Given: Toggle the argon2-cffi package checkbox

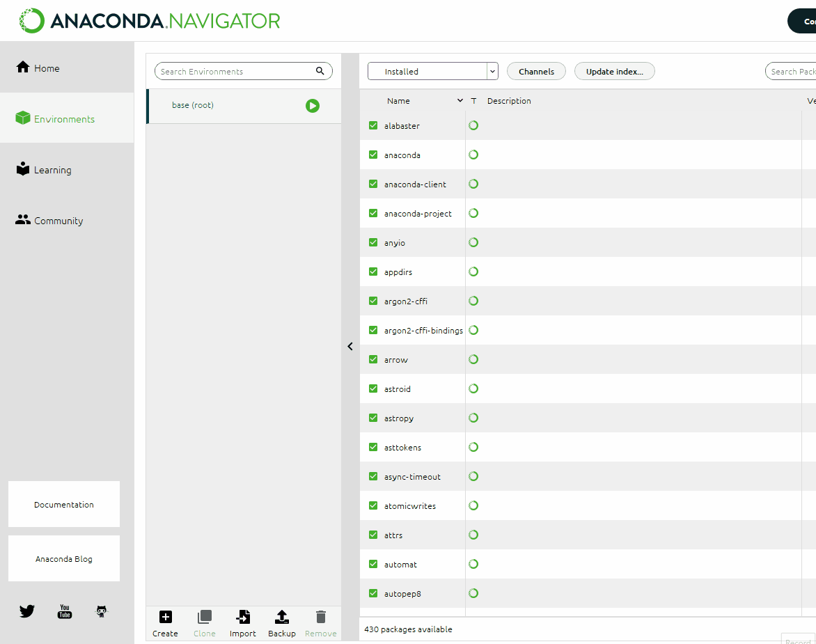Looking at the screenshot, I should (x=373, y=301).
